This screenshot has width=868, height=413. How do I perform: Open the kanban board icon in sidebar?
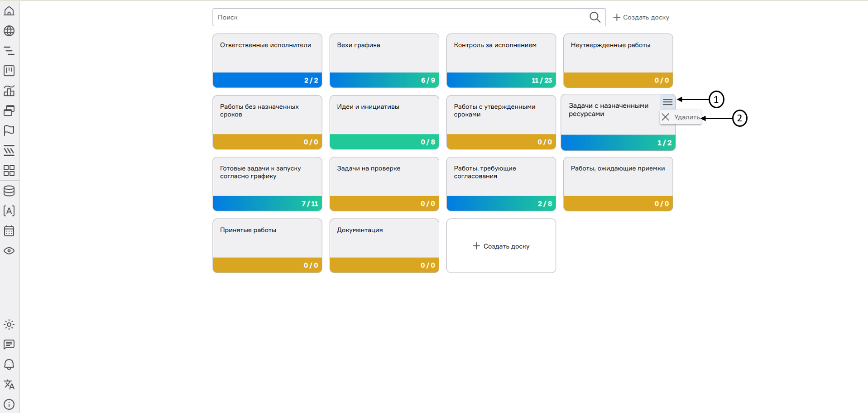click(9, 71)
